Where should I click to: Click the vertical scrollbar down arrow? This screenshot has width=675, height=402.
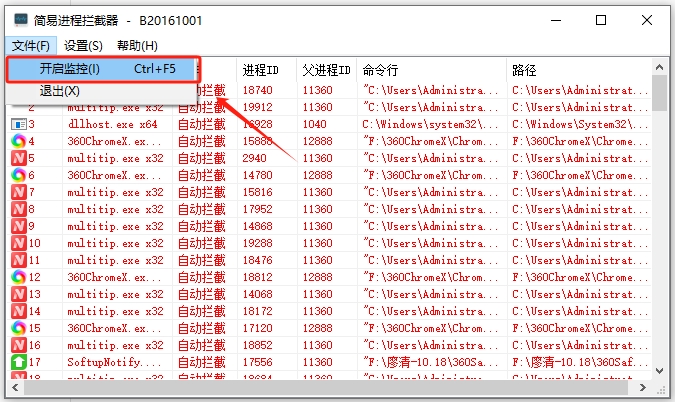click(x=659, y=371)
